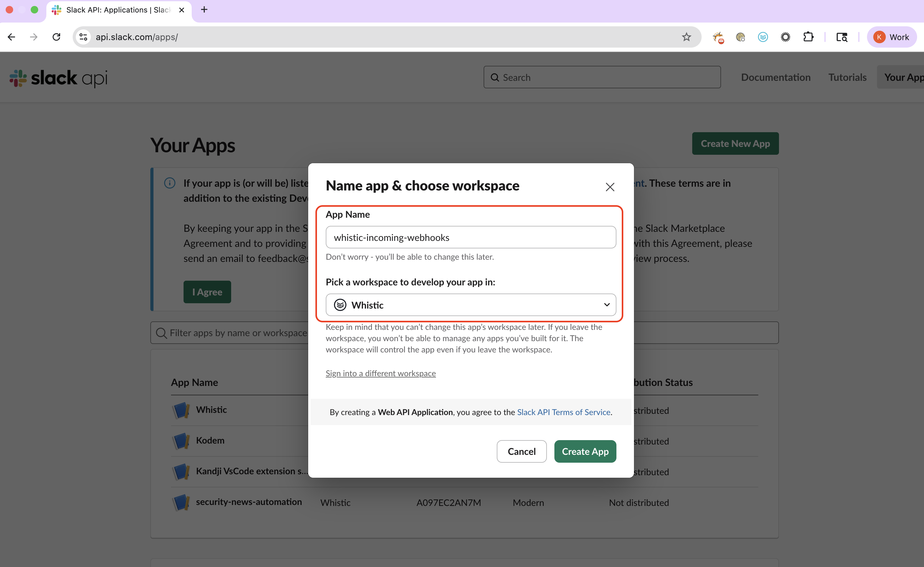The width and height of the screenshot is (924, 567).
Task: Open the Whistic workspace dropdown
Action: [x=471, y=305]
